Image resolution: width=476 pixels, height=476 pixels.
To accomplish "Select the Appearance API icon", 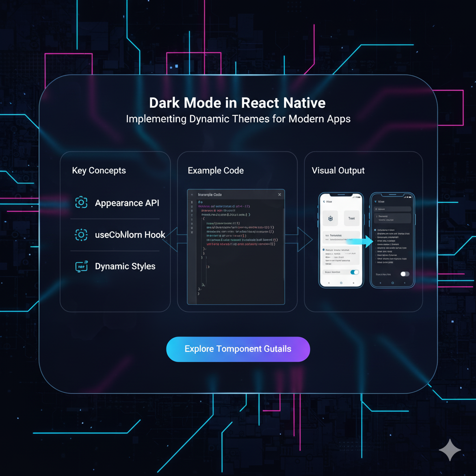I will 81,203.
